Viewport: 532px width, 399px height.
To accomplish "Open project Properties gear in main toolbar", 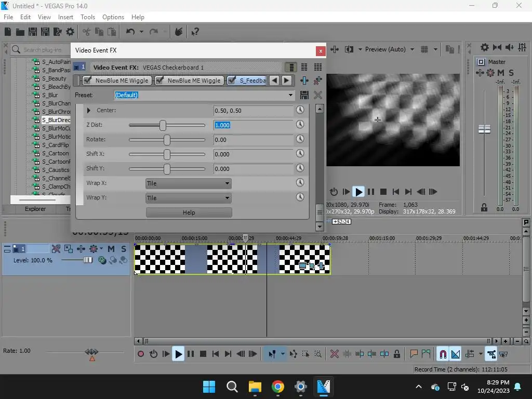I will coord(70,32).
